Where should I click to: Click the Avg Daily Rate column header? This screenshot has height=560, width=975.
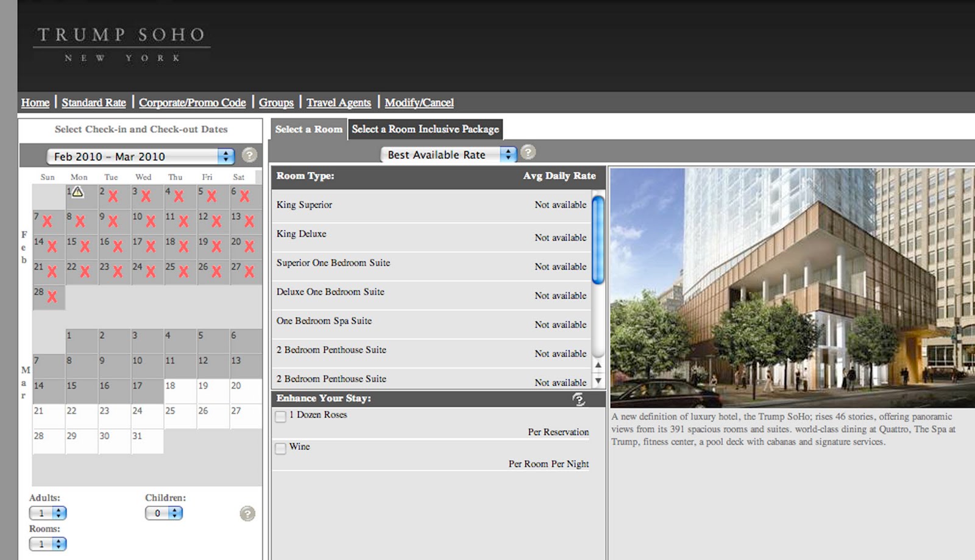point(559,176)
